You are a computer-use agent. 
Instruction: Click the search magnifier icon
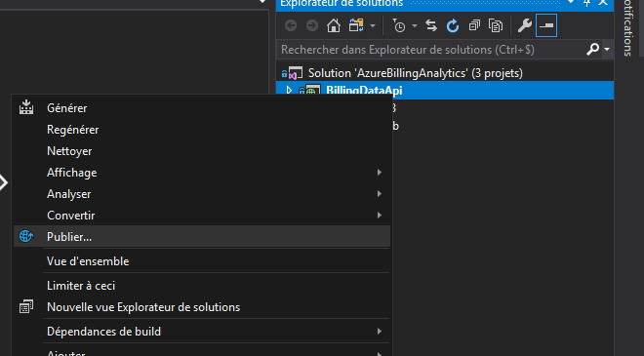tap(592, 50)
